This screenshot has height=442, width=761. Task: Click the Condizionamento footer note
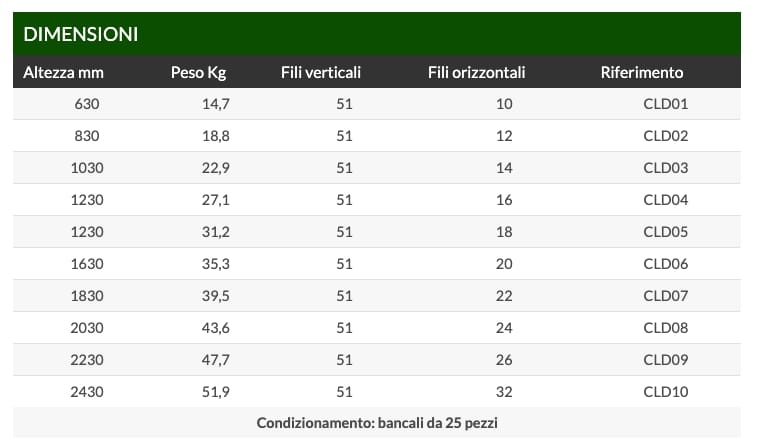click(378, 423)
